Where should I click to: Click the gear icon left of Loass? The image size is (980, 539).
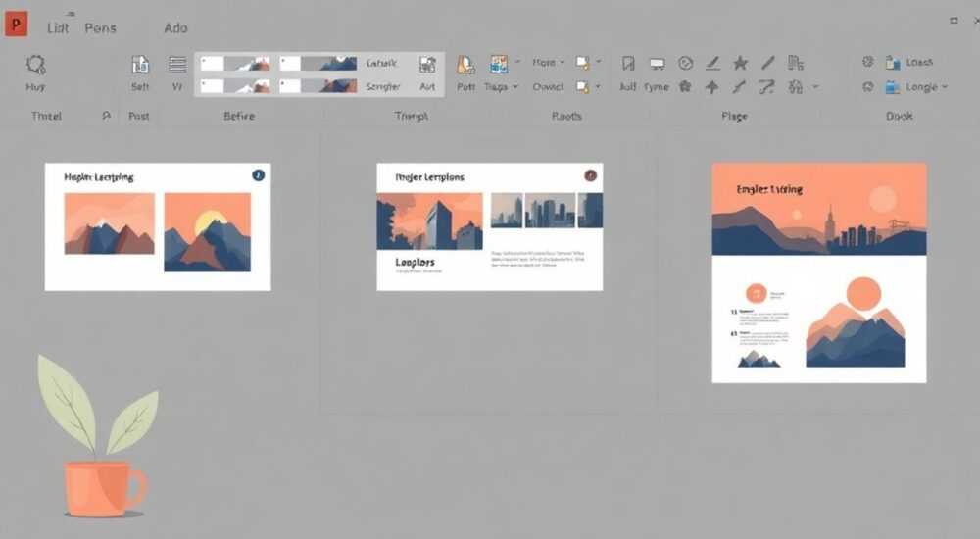pyautogui.click(x=867, y=62)
